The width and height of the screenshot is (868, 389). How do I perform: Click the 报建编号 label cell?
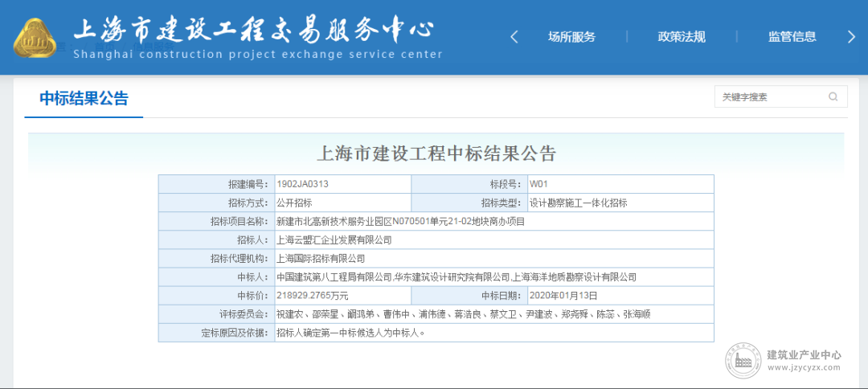point(216,184)
